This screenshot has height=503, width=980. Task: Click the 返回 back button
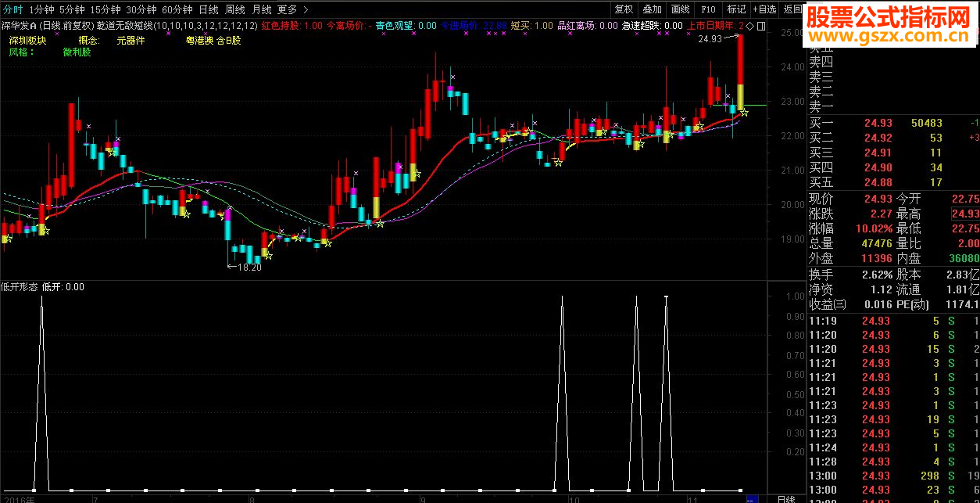pos(792,9)
